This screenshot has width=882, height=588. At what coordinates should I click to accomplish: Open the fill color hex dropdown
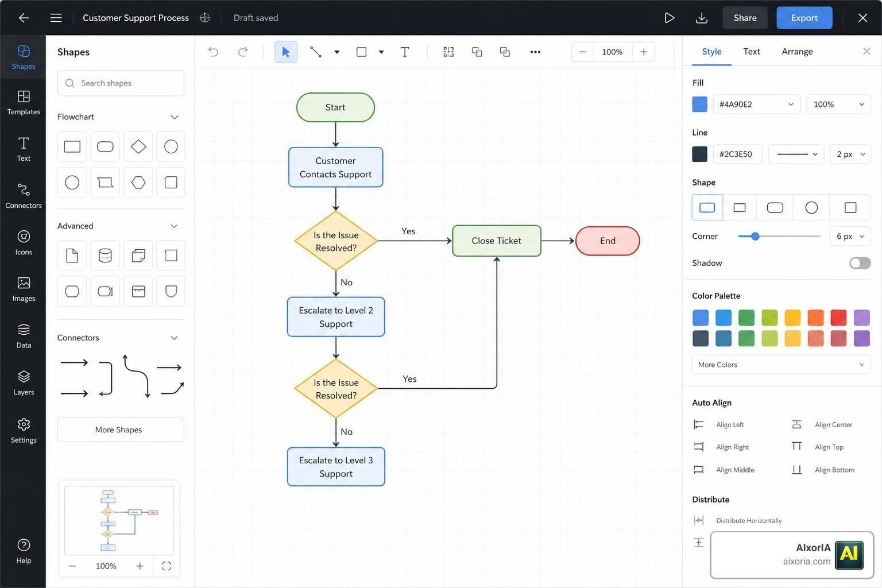pyautogui.click(x=756, y=104)
